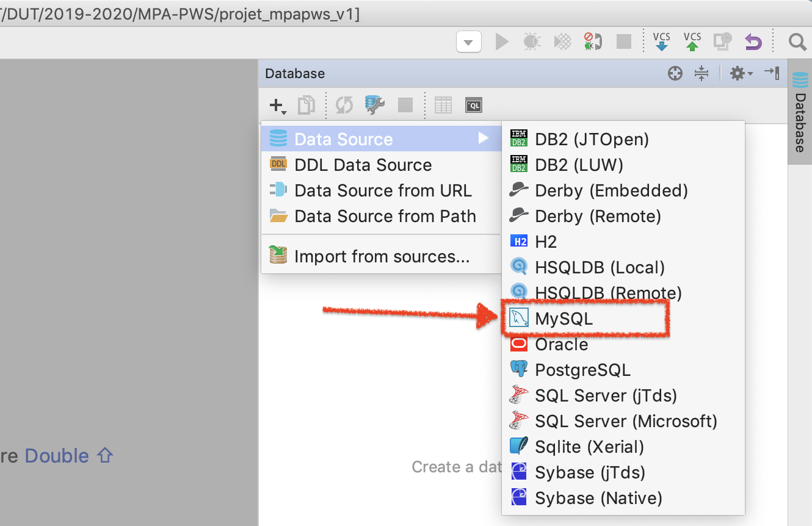Click Run with Coverage icon
The width and height of the screenshot is (812, 526).
click(x=562, y=41)
